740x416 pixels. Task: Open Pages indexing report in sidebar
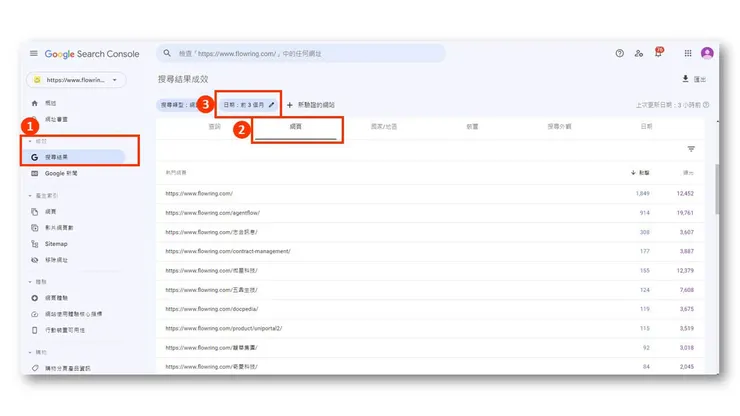[43, 212]
